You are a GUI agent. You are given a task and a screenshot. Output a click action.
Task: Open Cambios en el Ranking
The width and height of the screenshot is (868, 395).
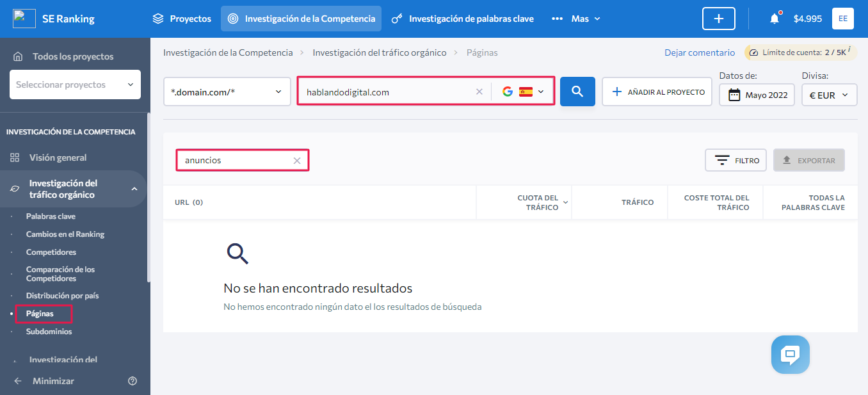65,234
